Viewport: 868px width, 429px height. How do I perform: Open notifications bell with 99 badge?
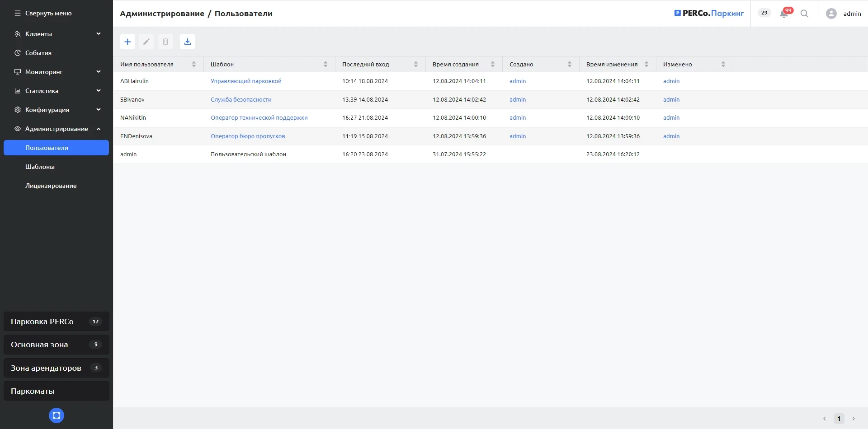pos(784,14)
